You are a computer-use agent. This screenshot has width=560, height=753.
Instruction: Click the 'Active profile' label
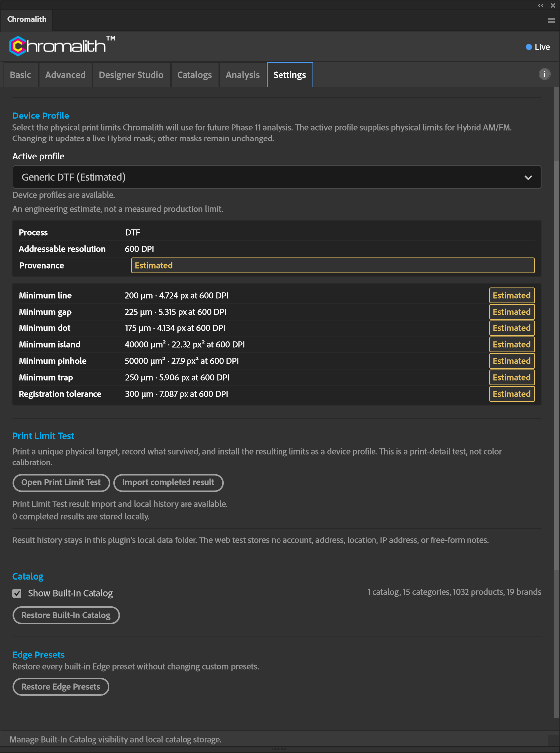(38, 156)
